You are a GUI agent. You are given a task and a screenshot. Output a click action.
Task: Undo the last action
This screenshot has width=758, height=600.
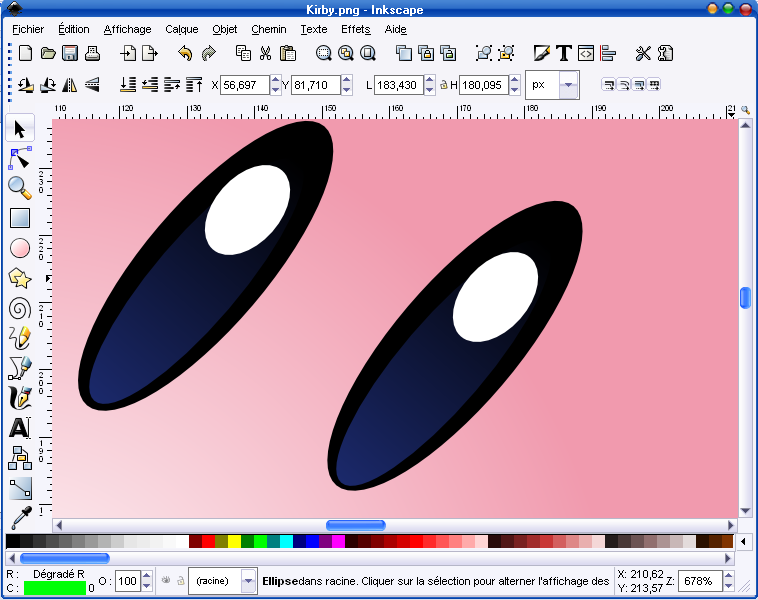[185, 53]
